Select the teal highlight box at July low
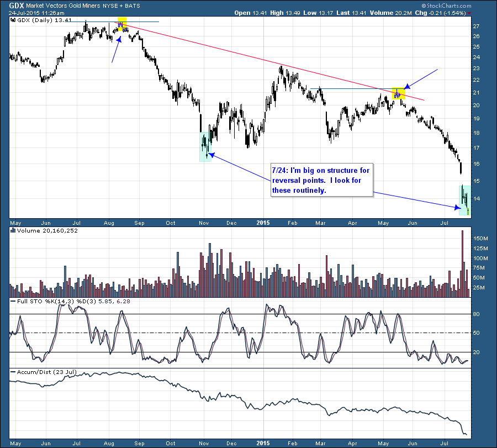 tap(465, 201)
